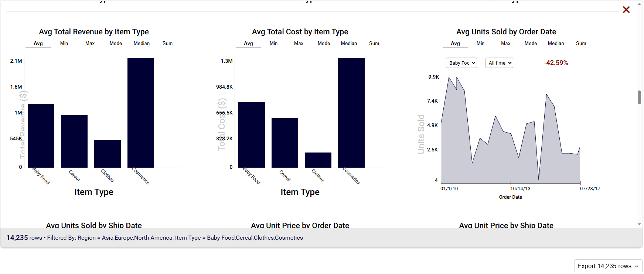
Task: Select Mode on Avg Total Cost chart
Action: coord(324,43)
